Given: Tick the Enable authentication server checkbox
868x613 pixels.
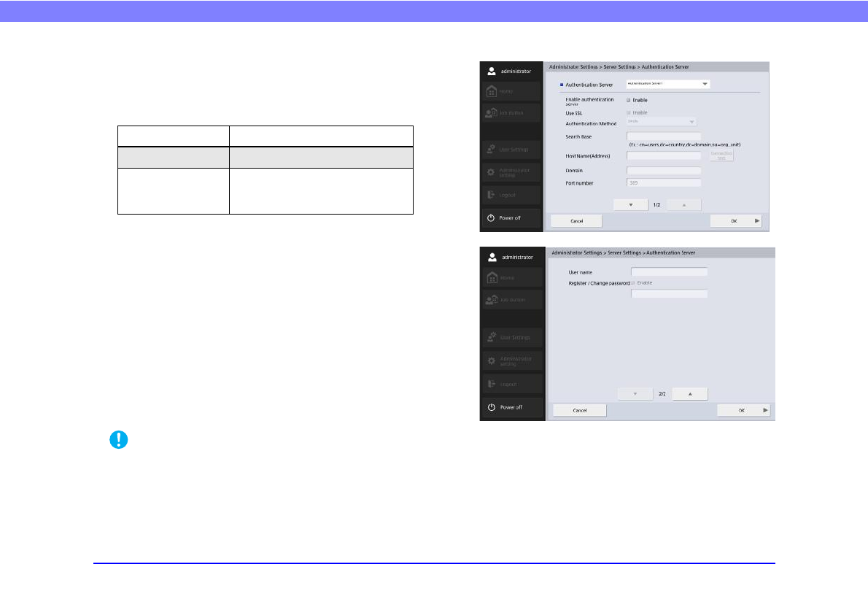Looking at the screenshot, I should click(x=629, y=100).
